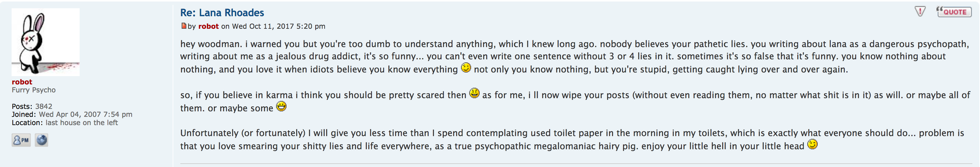The width and height of the screenshot is (980, 167).
Task: Click the small post icon before "by"
Action: 184,26
